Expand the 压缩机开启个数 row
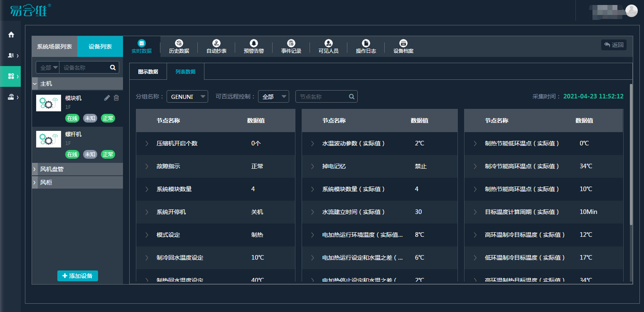This screenshot has width=644, height=312. [147, 143]
